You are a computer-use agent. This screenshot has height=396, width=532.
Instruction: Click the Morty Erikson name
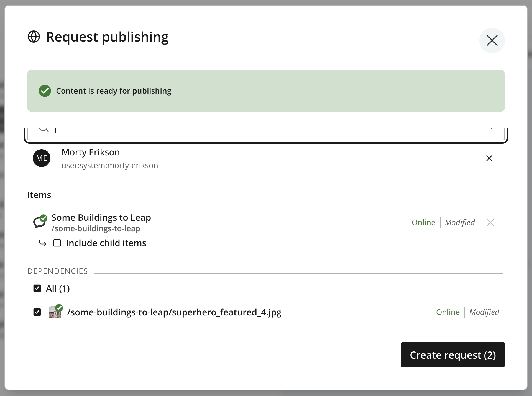coord(91,152)
